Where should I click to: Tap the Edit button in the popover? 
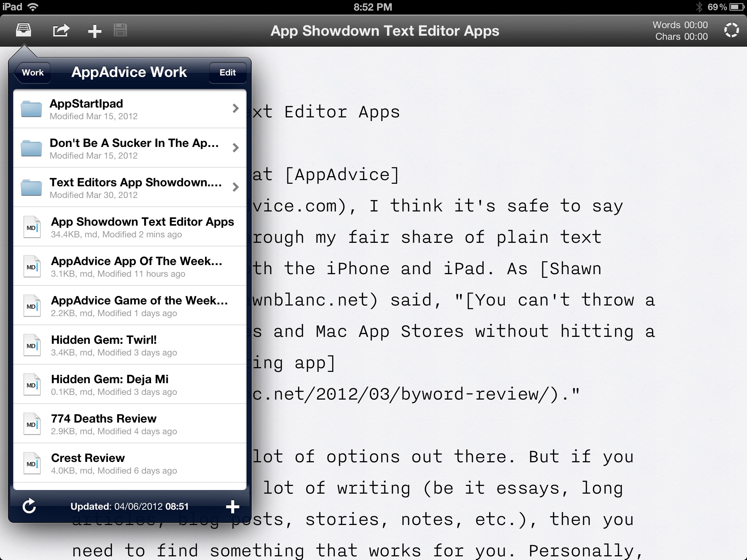tap(228, 72)
